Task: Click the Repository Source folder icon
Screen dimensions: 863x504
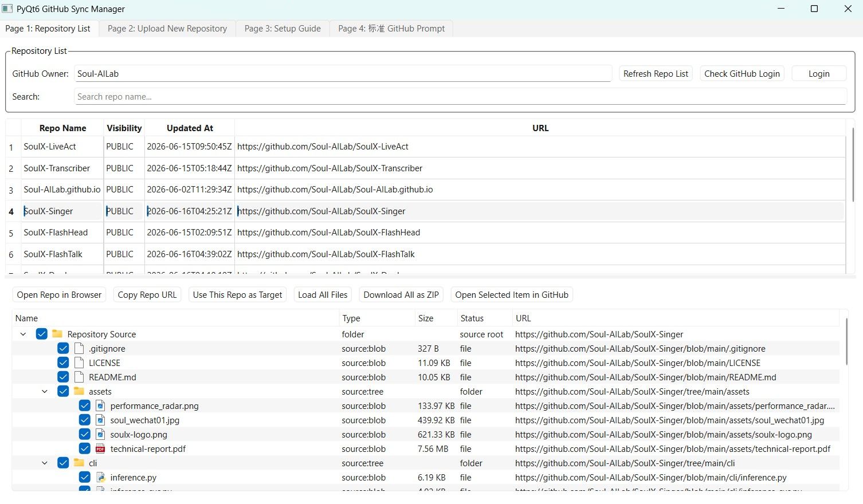Action: [57, 334]
